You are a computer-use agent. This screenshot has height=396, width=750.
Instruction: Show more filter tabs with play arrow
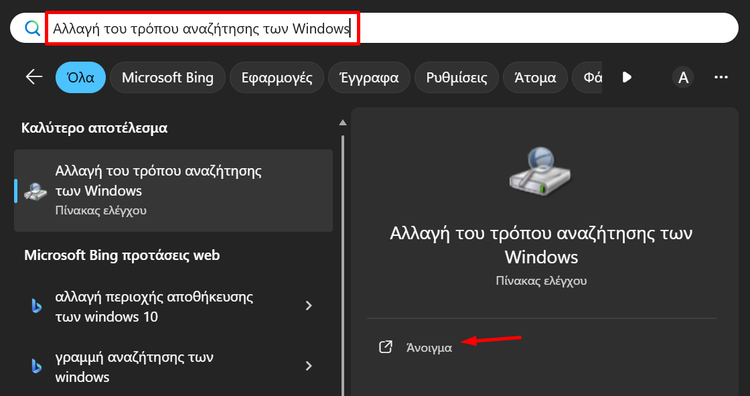(x=627, y=77)
